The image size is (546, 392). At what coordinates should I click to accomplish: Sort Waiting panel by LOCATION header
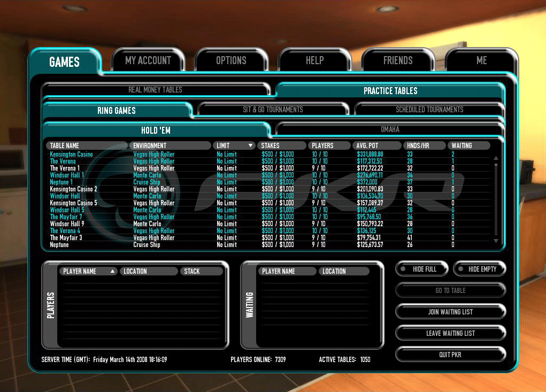tap(344, 271)
